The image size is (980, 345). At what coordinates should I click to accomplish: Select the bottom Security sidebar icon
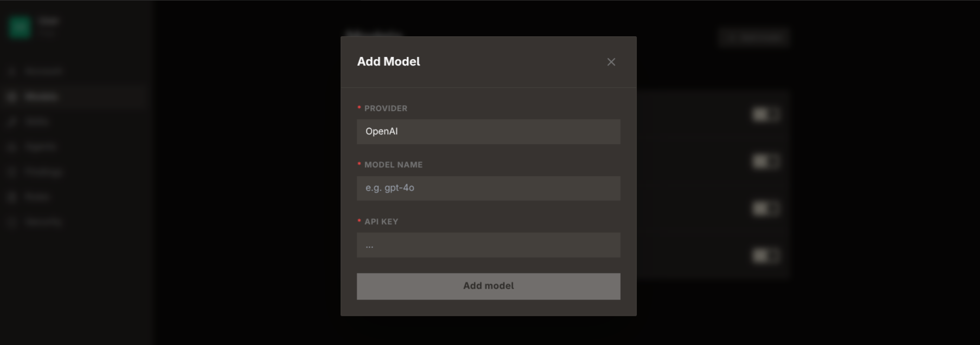(12, 222)
